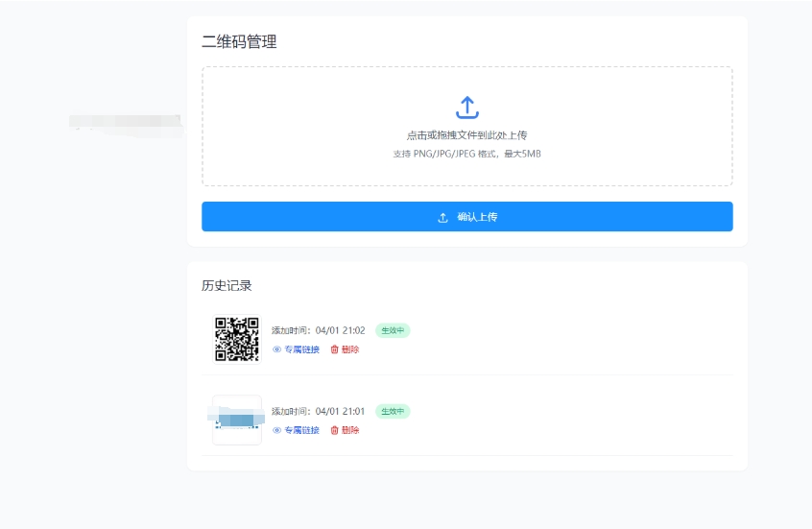Click the 历史记录 heading
The width and height of the screenshot is (812, 529).
click(x=227, y=285)
